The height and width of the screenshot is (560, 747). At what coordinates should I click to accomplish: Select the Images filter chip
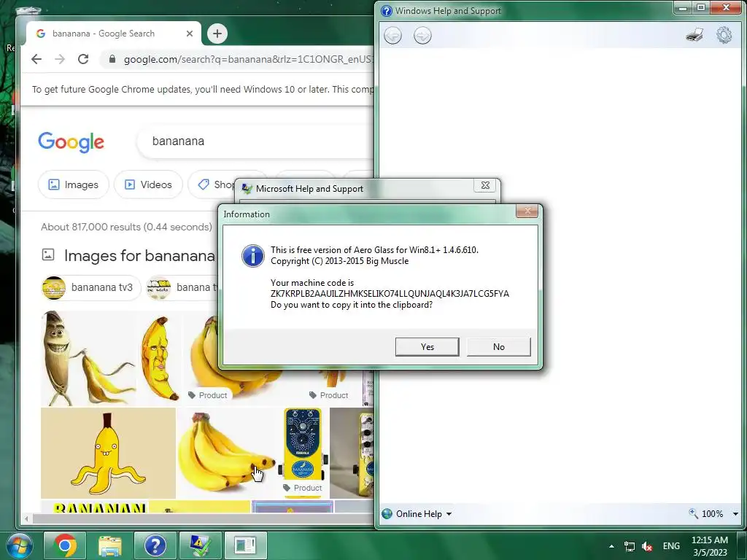coord(74,184)
